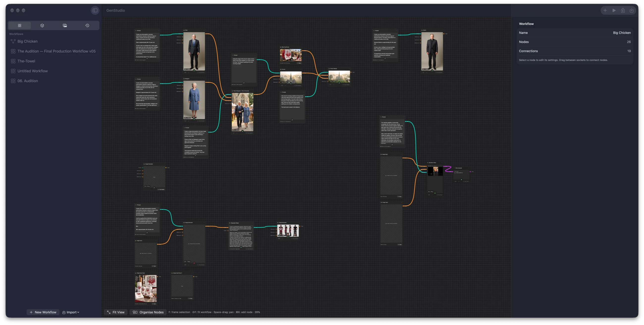Click the export download icon
Screen dimensions: 644x325
tap(632, 10)
